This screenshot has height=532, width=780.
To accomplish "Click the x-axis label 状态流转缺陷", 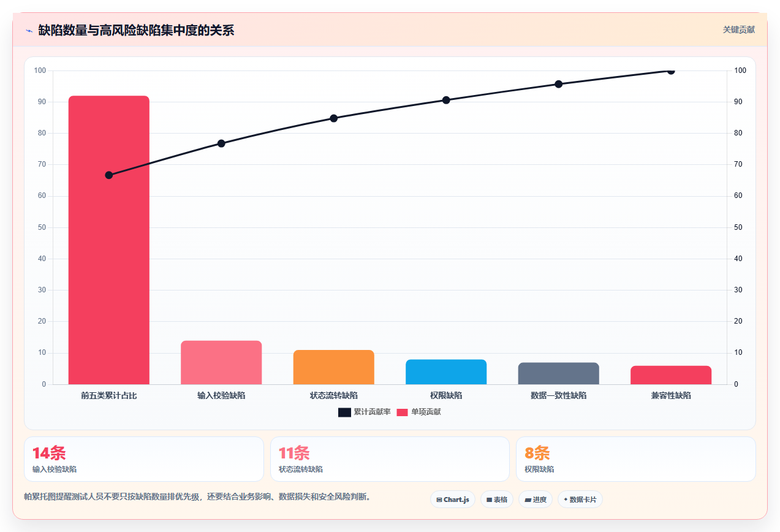I will pyautogui.click(x=334, y=396).
